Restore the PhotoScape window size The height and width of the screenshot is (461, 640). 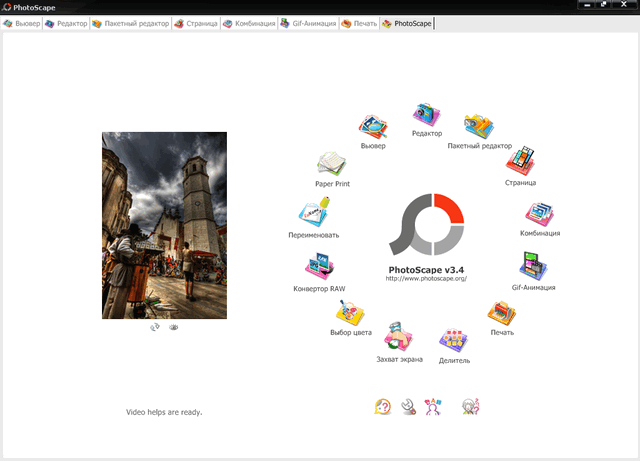(604, 4)
